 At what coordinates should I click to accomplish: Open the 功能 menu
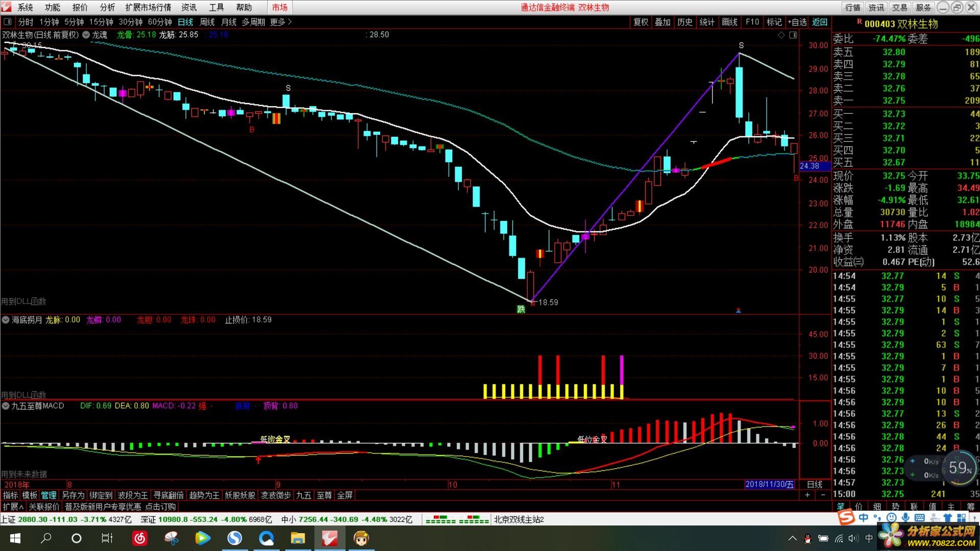53,7
